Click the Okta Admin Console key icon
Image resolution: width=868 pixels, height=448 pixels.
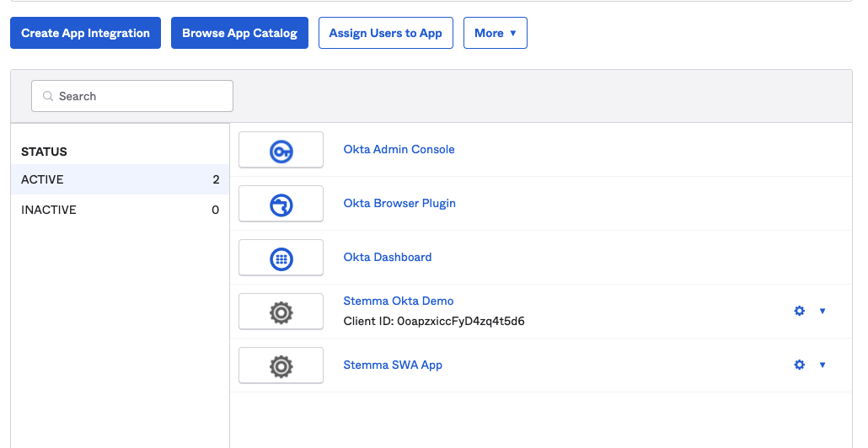coord(281,151)
